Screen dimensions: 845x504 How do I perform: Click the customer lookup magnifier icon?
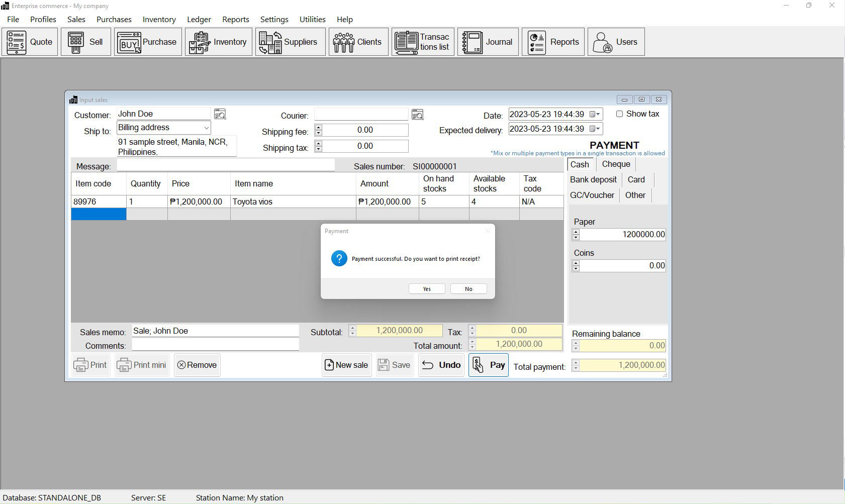pos(220,114)
